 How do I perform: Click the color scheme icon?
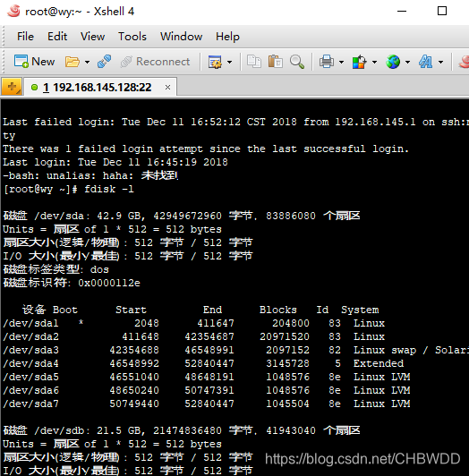359,62
